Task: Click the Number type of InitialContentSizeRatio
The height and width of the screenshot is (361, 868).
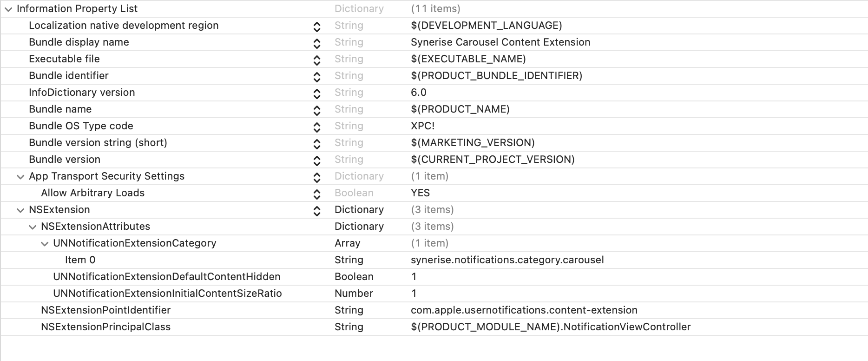Action: pos(354,294)
